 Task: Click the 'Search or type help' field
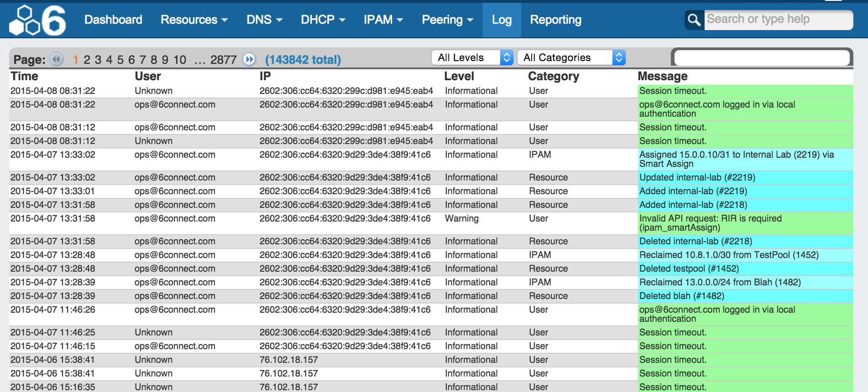778,20
